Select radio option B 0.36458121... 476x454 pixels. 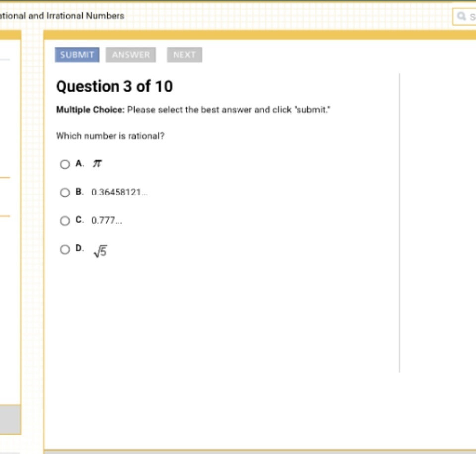pyautogui.click(x=65, y=193)
